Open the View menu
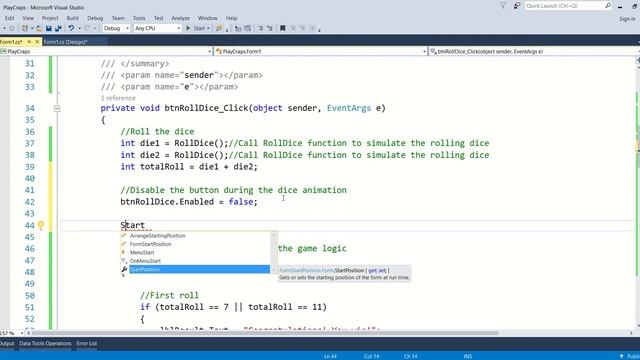 click(x=28, y=18)
